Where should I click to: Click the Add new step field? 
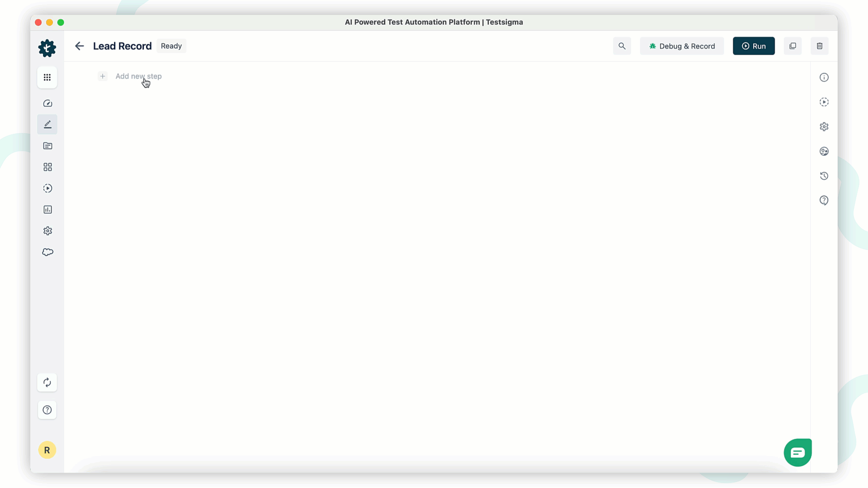pyautogui.click(x=138, y=76)
